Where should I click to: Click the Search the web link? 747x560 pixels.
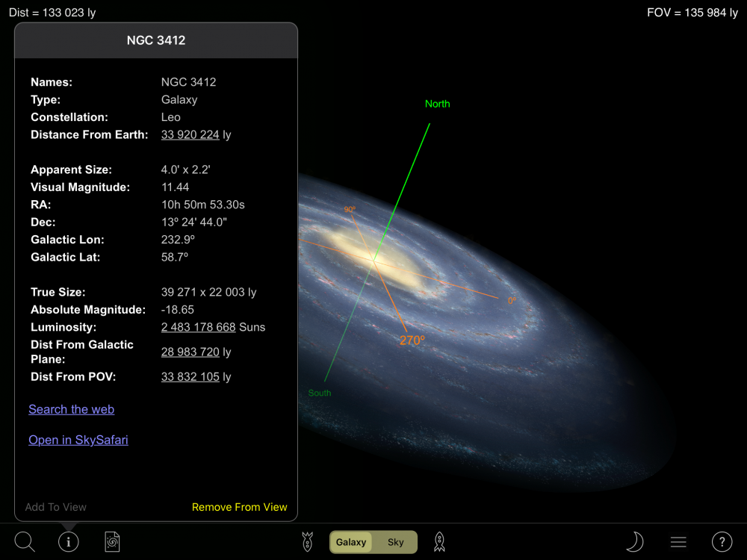point(72,409)
